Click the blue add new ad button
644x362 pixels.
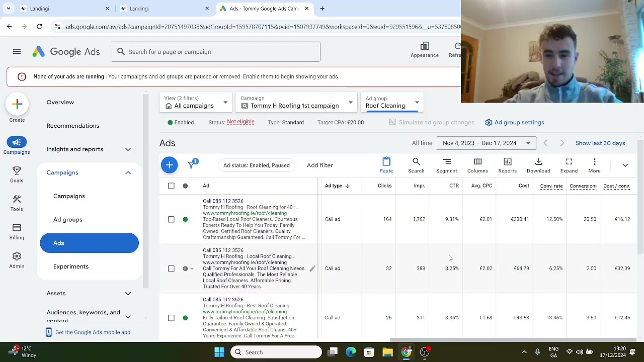point(170,165)
